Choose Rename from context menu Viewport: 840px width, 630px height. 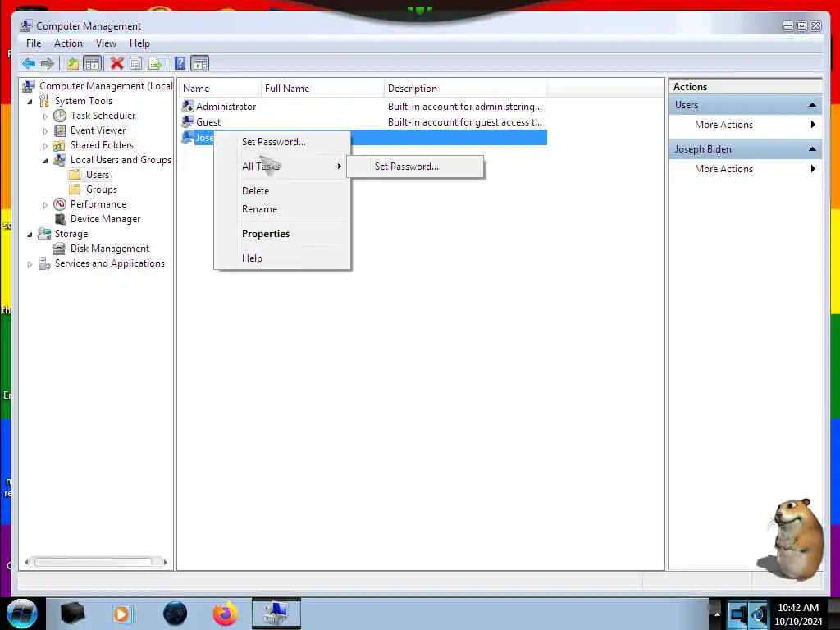282,209
